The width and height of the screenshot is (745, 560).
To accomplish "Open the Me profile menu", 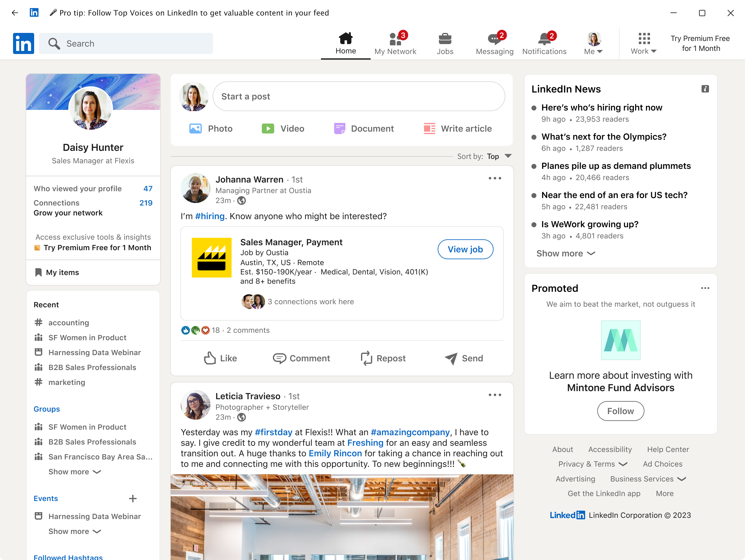I will (593, 43).
